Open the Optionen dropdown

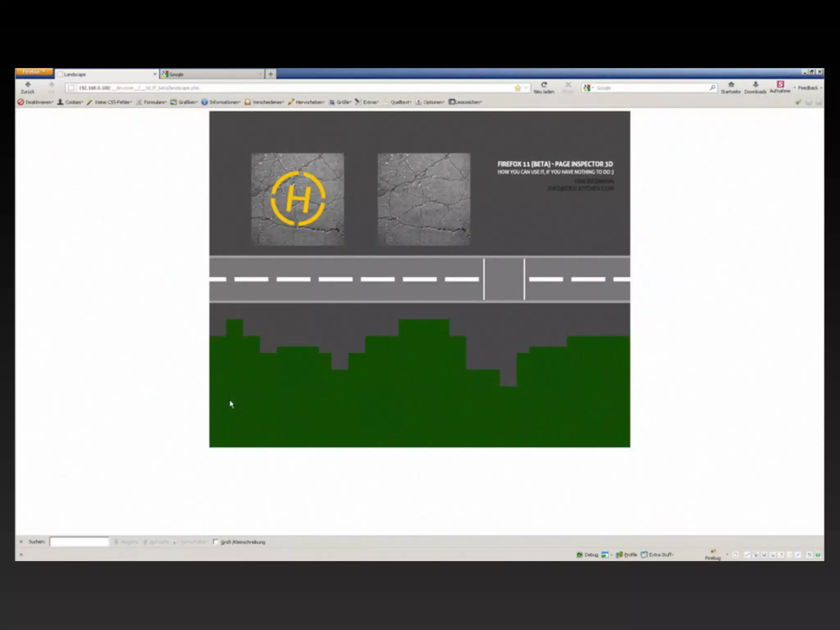pyautogui.click(x=430, y=102)
